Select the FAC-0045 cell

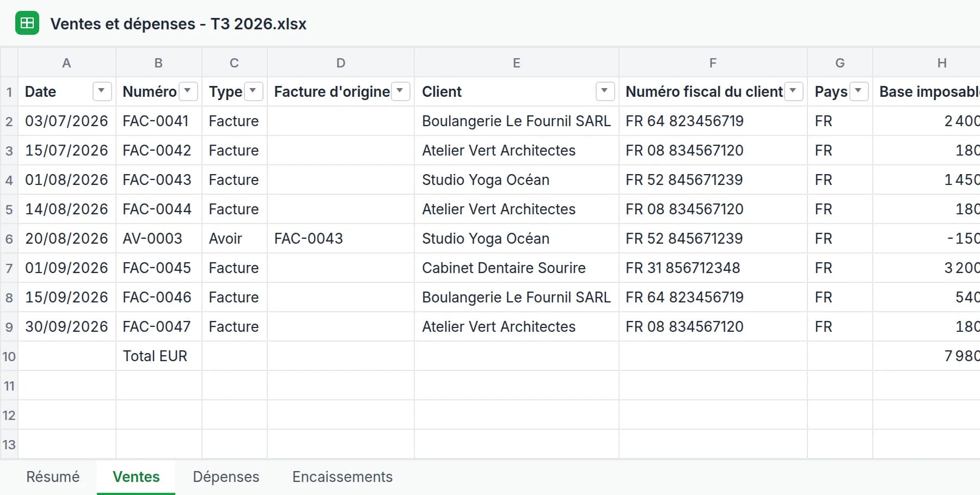[x=159, y=268]
